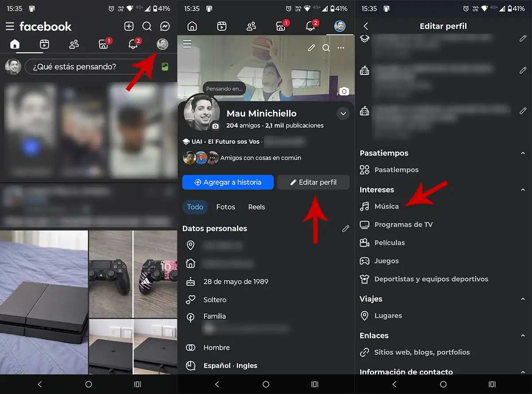The width and height of the screenshot is (532, 394).
Task: Open Messenger from the Facebook header
Action: (x=164, y=27)
